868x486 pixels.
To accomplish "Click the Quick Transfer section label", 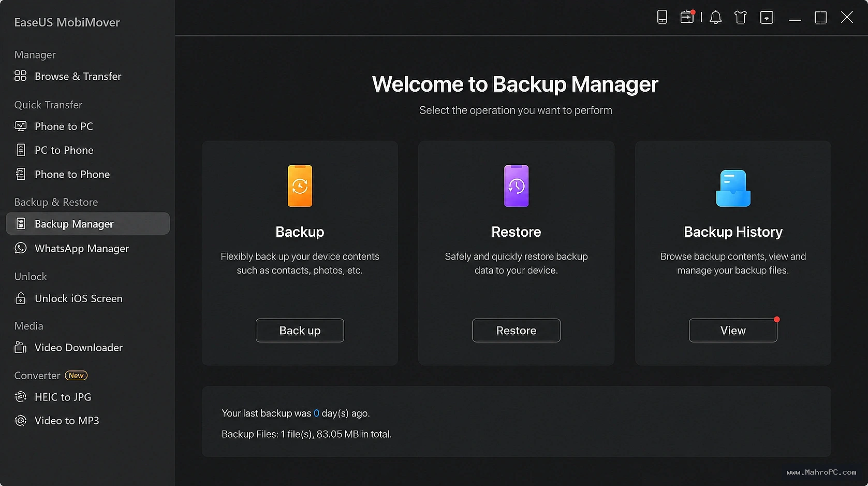I will [48, 105].
